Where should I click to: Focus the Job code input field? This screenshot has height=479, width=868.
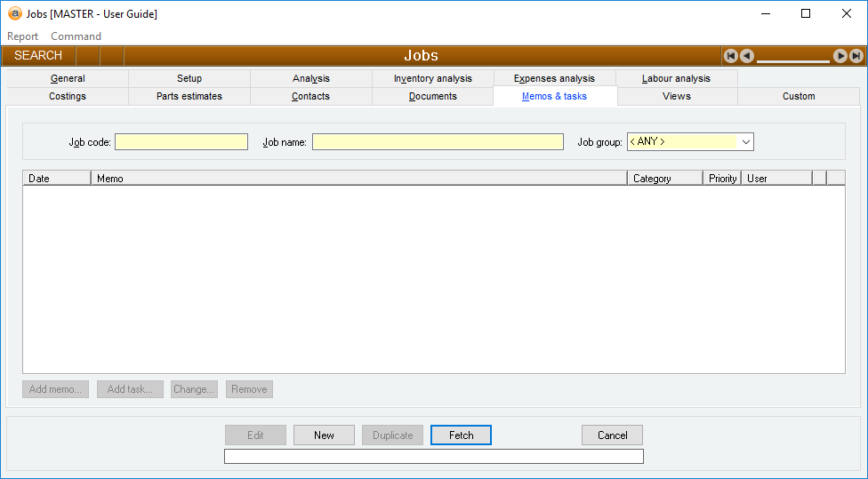click(181, 142)
